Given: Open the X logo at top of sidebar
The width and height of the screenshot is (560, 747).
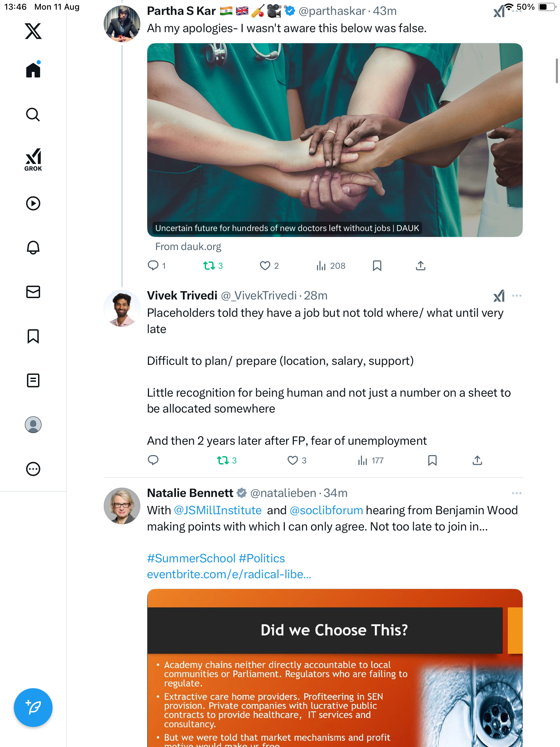Looking at the screenshot, I should coord(33,31).
